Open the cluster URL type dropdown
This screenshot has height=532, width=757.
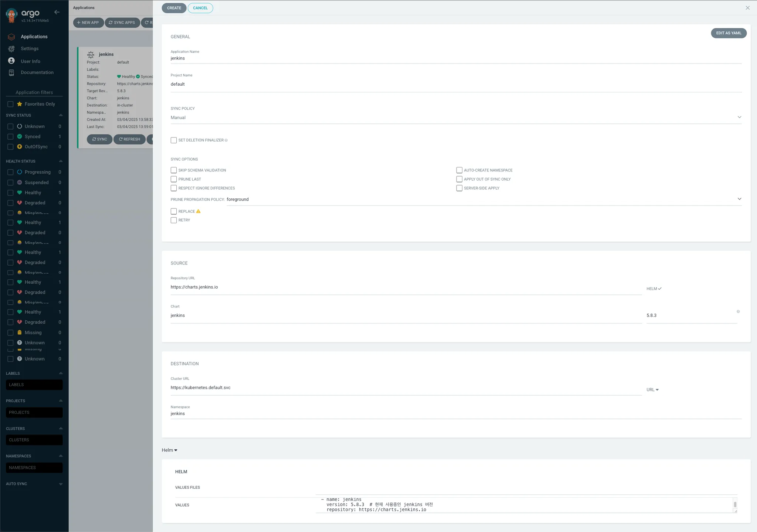tap(652, 390)
